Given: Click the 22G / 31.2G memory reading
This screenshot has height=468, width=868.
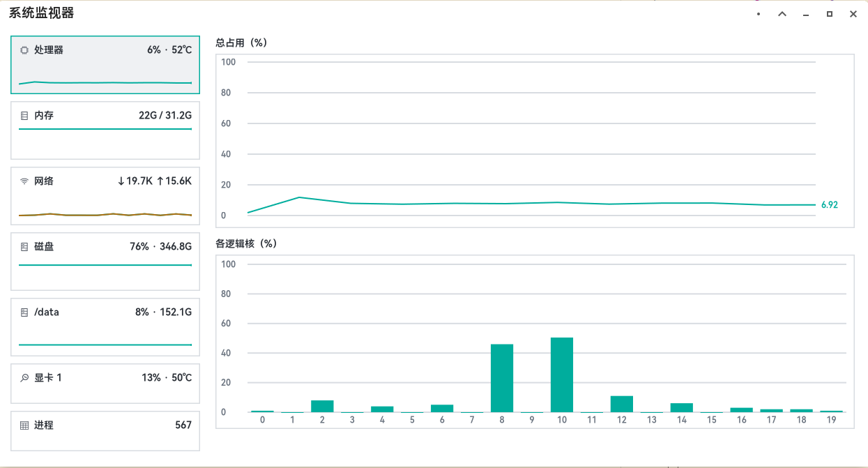Looking at the screenshot, I should click(165, 116).
